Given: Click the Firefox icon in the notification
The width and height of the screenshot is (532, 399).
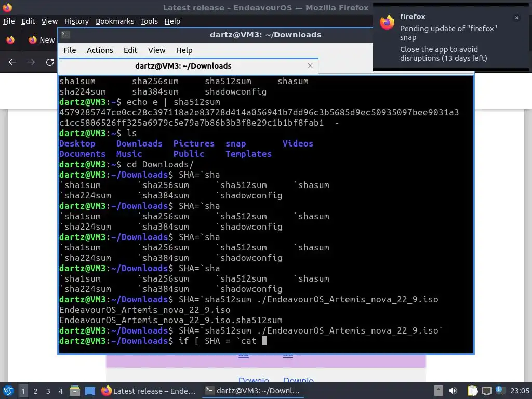Looking at the screenshot, I should (x=387, y=22).
